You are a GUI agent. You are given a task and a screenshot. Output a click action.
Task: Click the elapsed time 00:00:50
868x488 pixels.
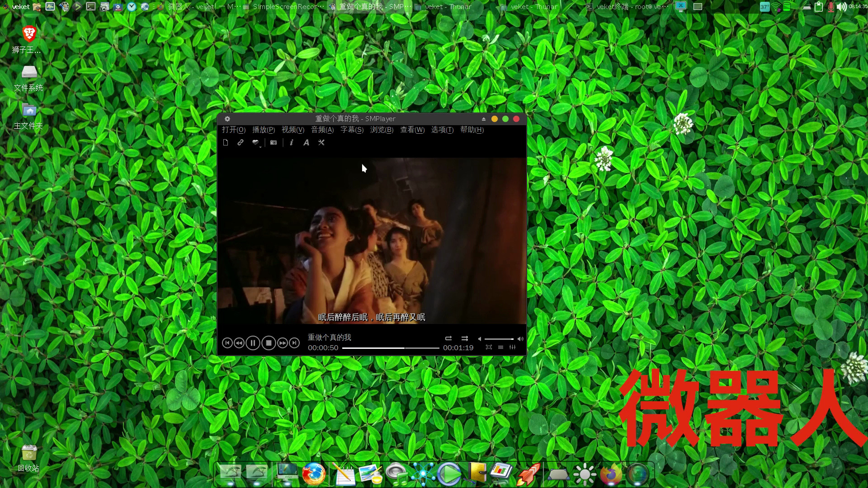coord(323,348)
